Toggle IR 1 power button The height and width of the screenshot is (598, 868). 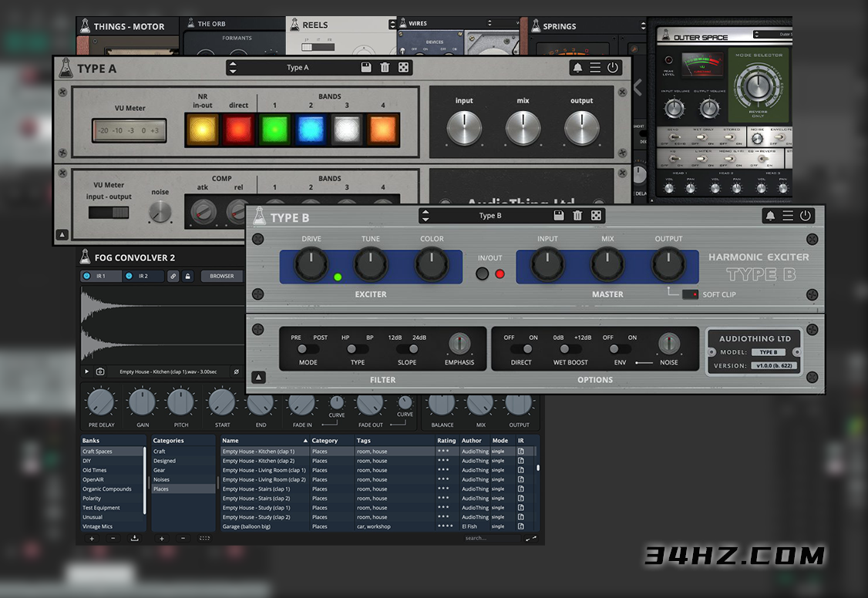click(86, 276)
